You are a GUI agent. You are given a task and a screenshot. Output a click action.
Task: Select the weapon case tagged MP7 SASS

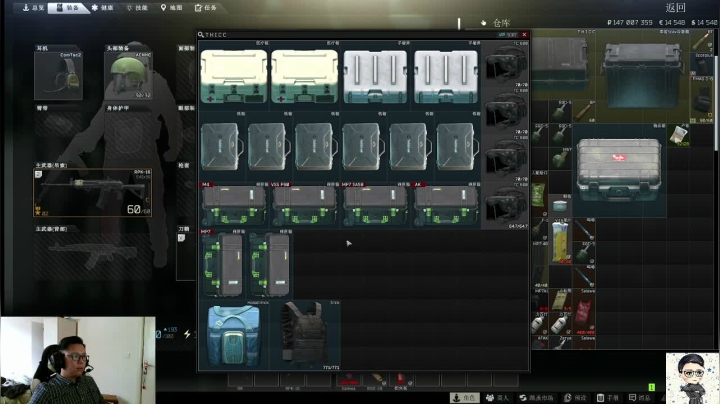[x=375, y=205]
